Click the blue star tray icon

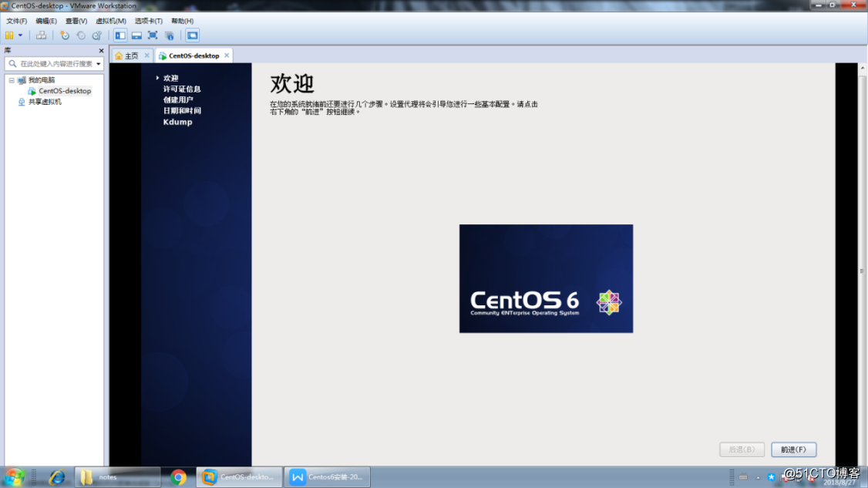[x=771, y=477]
